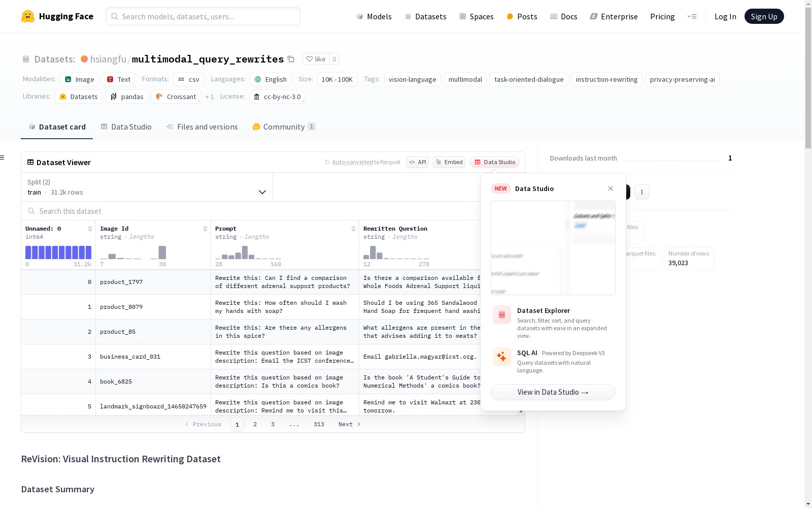Sort by the Prompt column

353,229
